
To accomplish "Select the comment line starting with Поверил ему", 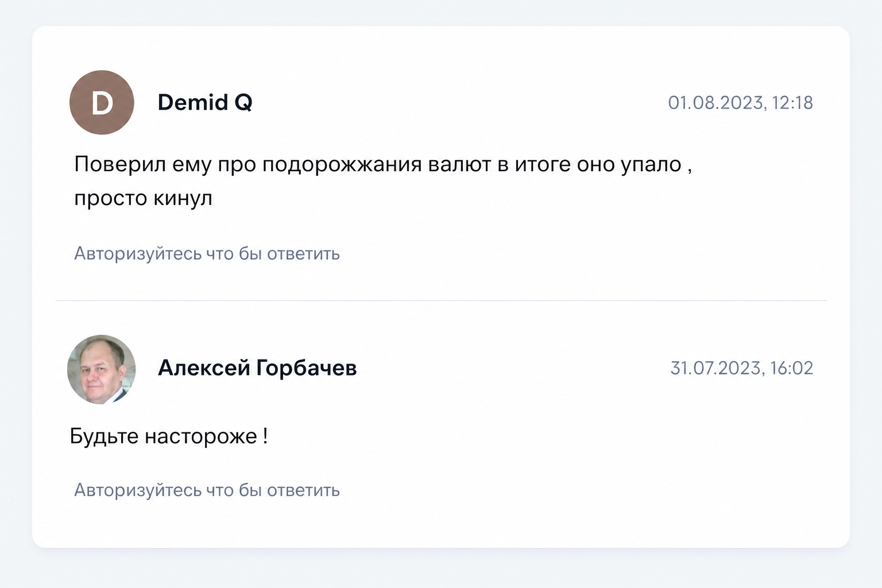I will (x=383, y=165).
